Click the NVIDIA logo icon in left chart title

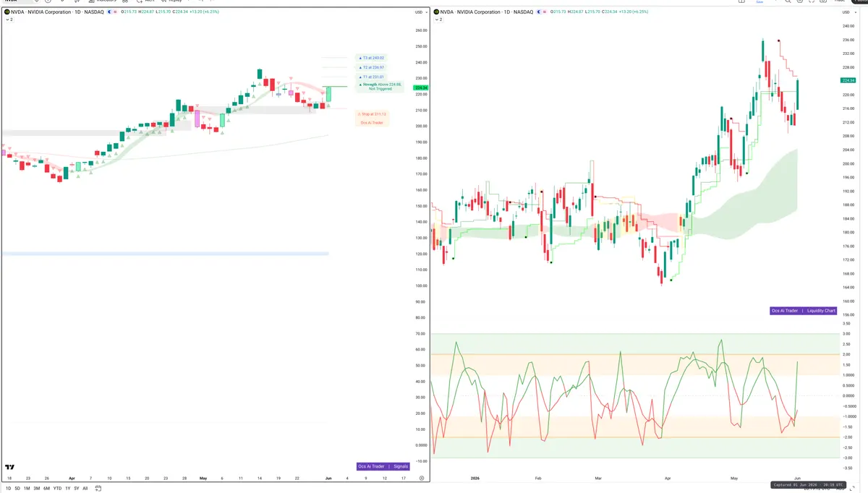pos(7,12)
